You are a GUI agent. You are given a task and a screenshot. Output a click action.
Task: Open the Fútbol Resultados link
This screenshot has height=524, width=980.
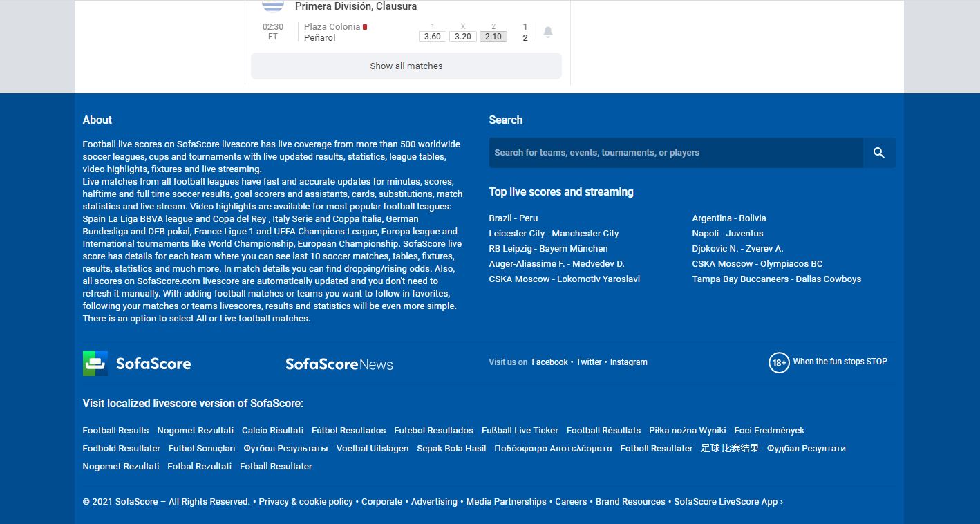click(349, 431)
